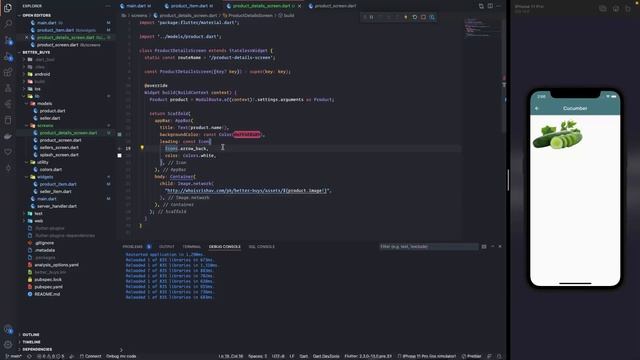Screen dimensions: 640x360
Task: Click the main branch status bar item
Action: pos(14,356)
